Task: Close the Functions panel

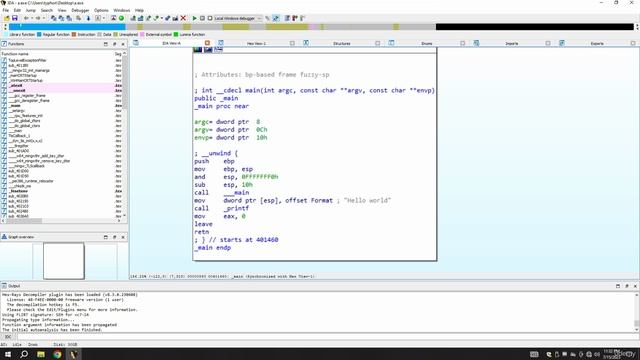Action: tap(123, 44)
